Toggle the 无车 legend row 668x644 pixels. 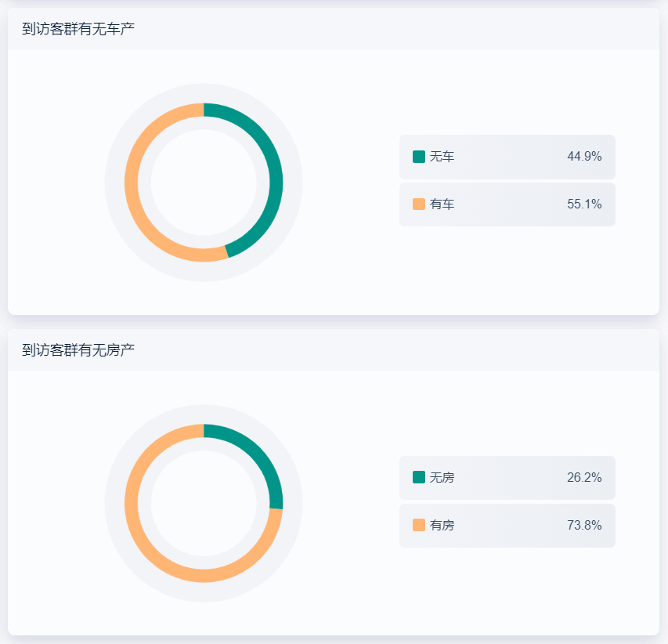[x=507, y=157]
